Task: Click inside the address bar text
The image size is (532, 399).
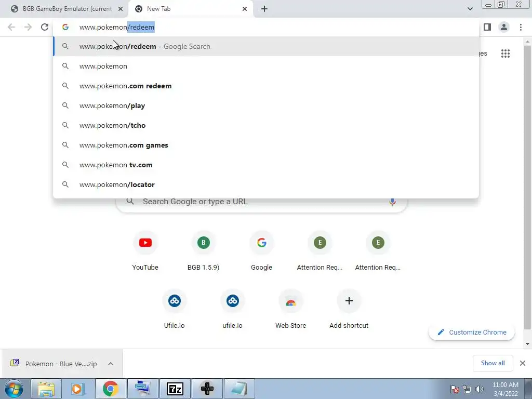Action: (x=117, y=27)
